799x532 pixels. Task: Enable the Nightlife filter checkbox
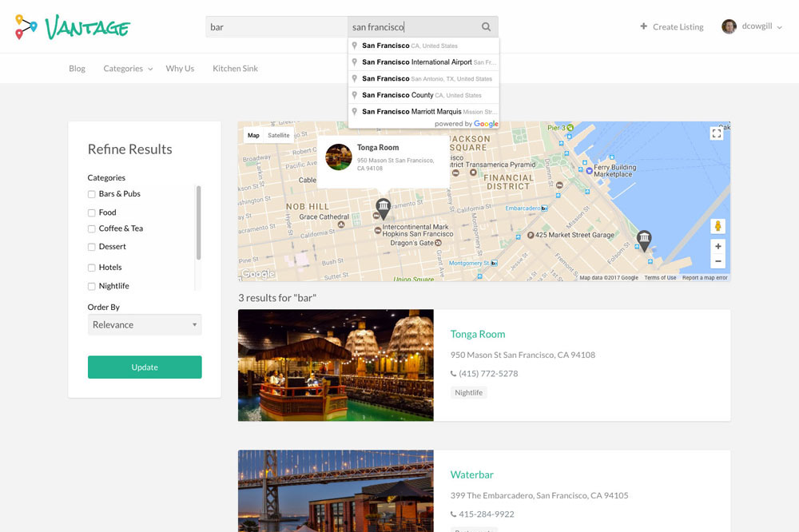pyautogui.click(x=91, y=285)
